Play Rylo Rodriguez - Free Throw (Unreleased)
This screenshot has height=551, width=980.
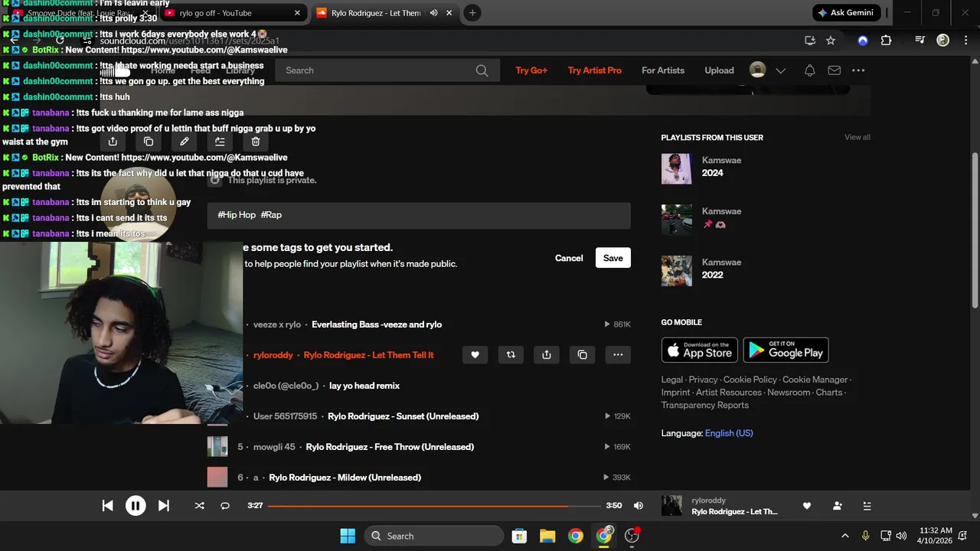tap(390, 447)
